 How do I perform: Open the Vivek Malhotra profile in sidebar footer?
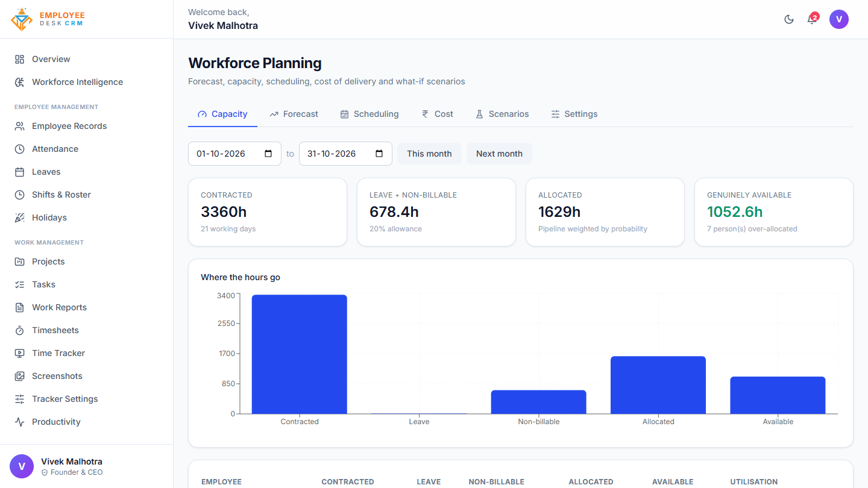[86, 466]
